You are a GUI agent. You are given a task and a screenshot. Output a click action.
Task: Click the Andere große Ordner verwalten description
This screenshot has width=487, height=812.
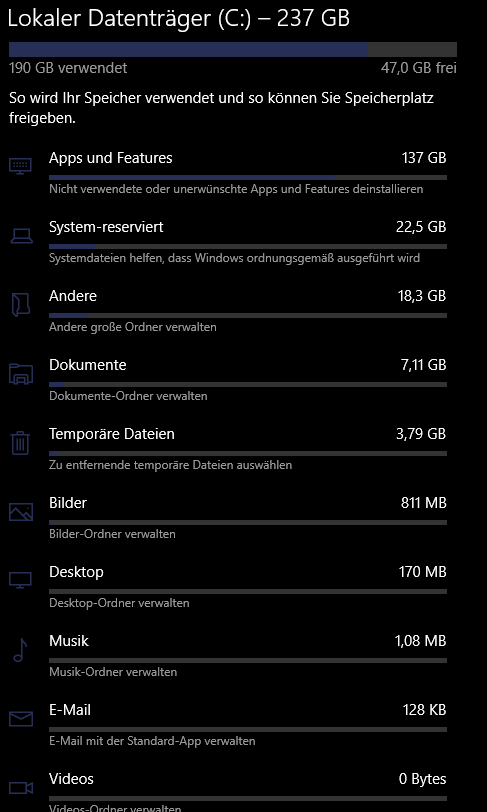133,327
